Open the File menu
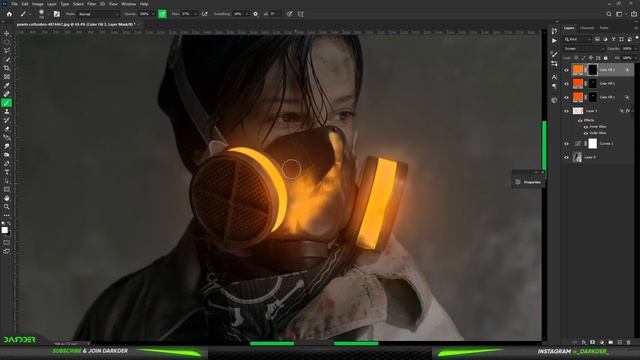Screen dimensions: 640x360 [14, 4]
